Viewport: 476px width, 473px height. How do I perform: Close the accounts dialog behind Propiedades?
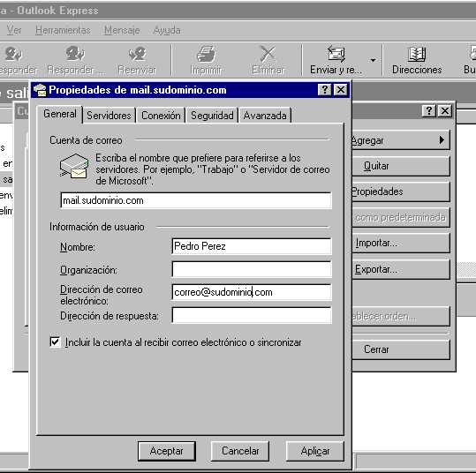[x=445, y=110]
